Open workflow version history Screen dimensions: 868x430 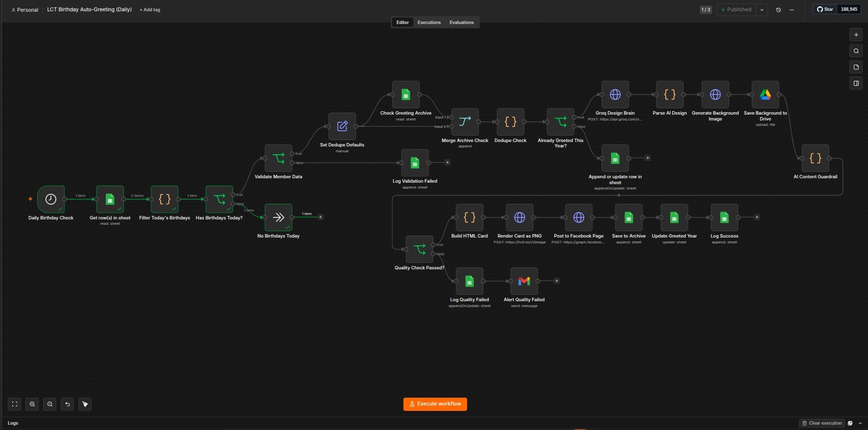tap(778, 10)
